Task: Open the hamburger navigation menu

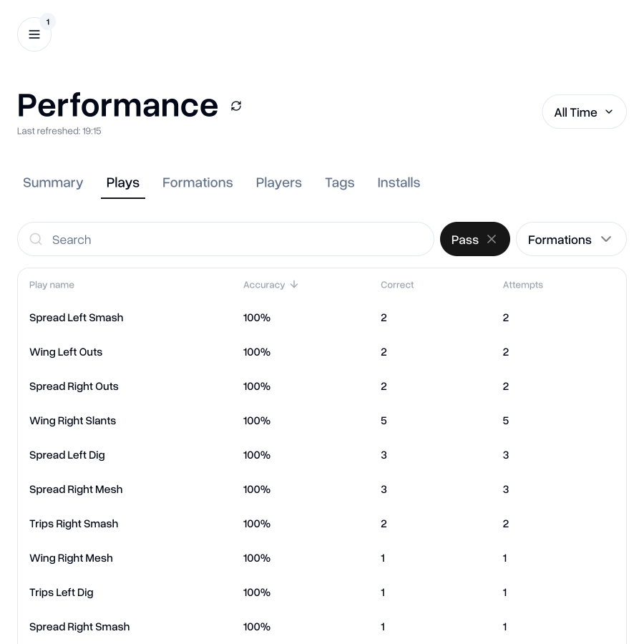Action: (x=34, y=34)
